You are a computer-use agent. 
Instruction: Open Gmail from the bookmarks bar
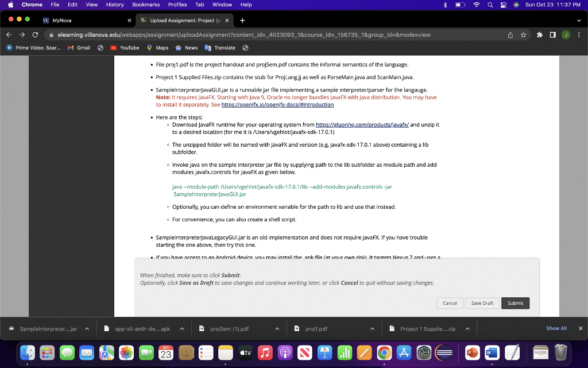79,48
